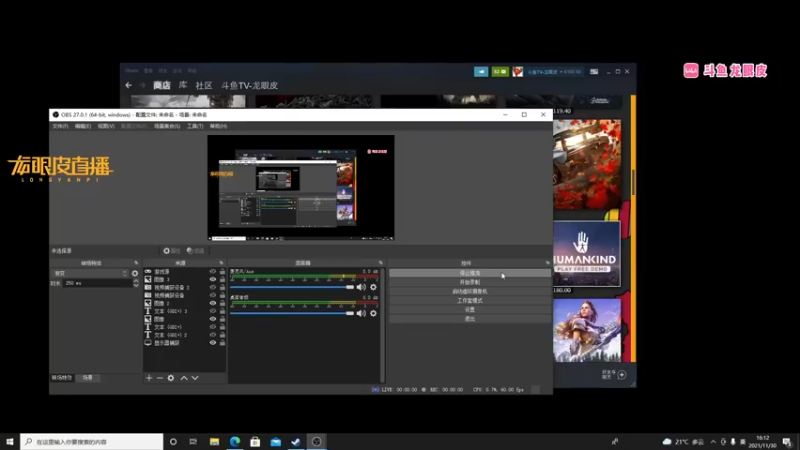Open Steam friends green icon
800x450 pixels.
[500, 72]
